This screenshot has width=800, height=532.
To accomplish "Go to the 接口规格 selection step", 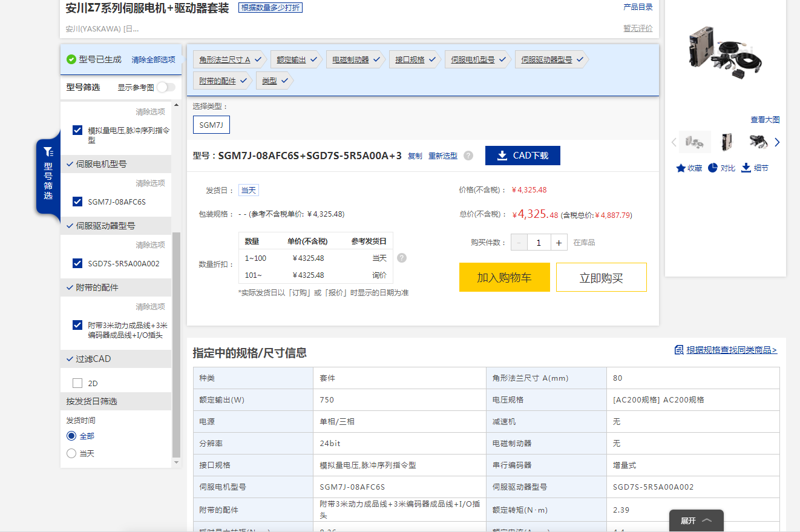I will pyautogui.click(x=415, y=59).
